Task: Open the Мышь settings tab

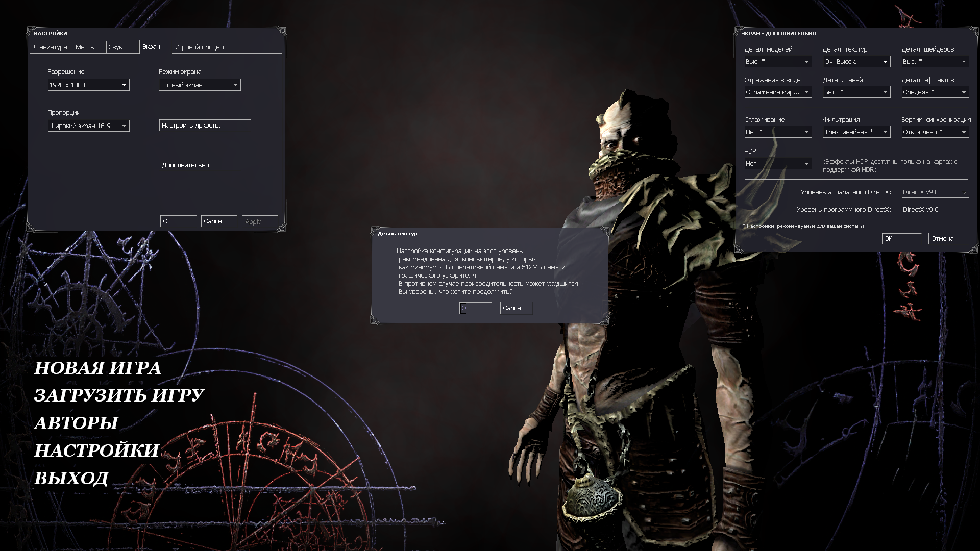Action: point(89,47)
